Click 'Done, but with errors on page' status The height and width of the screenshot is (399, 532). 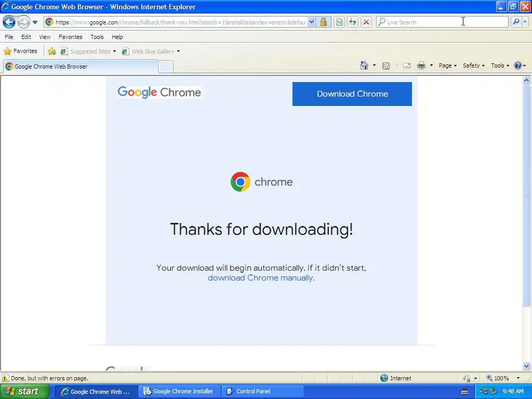click(49, 378)
